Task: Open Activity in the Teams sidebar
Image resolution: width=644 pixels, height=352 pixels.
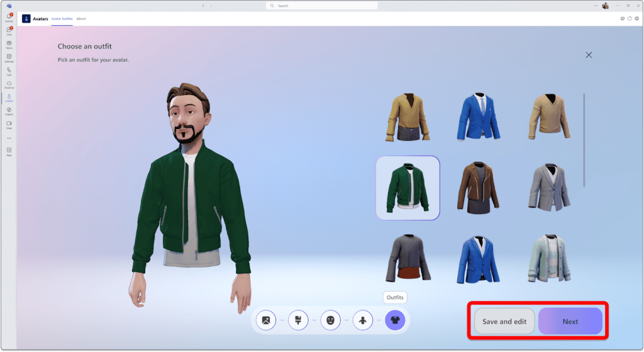Action: point(9,17)
